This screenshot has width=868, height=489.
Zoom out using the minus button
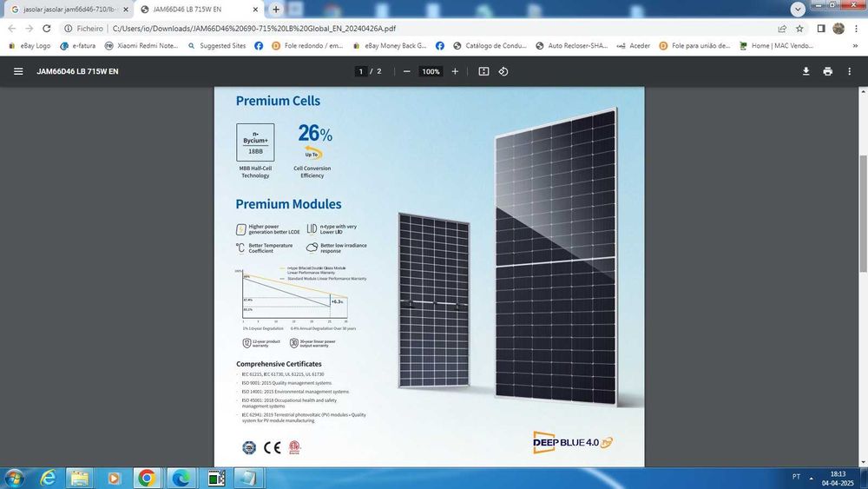click(x=407, y=71)
